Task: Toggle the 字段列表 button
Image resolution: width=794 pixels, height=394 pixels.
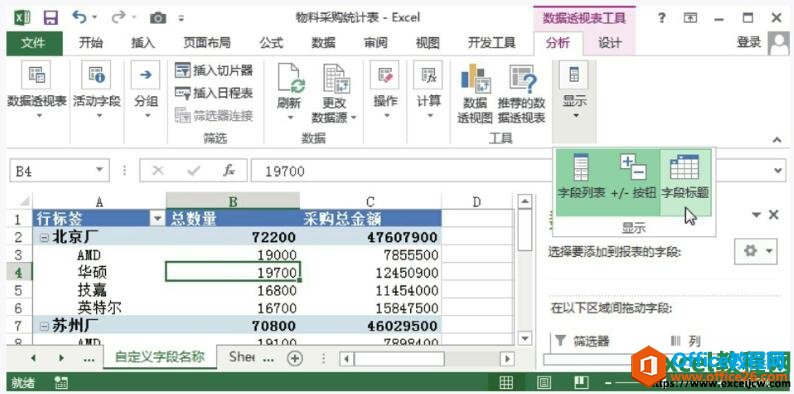Action: pyautogui.click(x=581, y=176)
